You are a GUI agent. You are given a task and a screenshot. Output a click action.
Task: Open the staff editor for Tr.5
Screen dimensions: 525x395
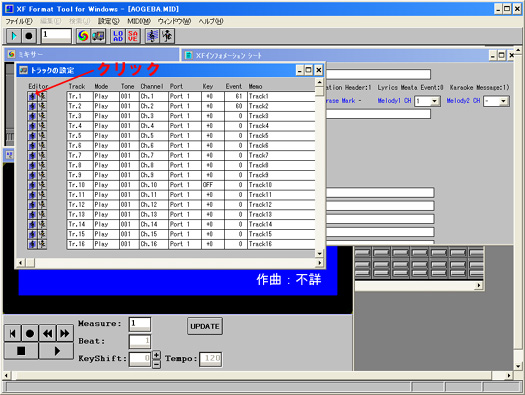[32, 136]
